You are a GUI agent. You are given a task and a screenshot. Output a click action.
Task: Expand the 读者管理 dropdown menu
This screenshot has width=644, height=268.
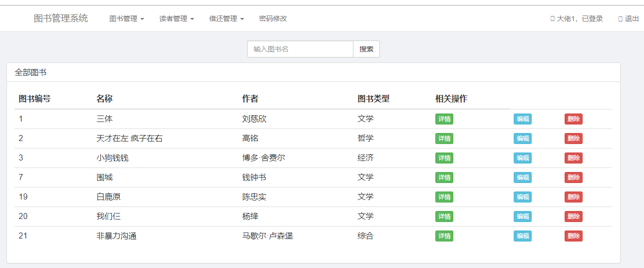click(176, 18)
